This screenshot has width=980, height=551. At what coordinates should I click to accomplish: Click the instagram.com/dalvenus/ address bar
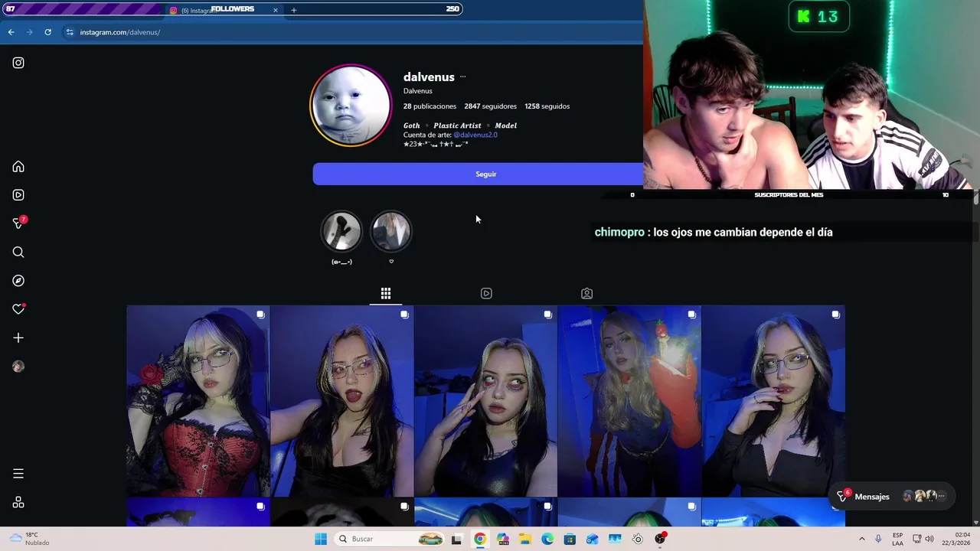pyautogui.click(x=119, y=32)
